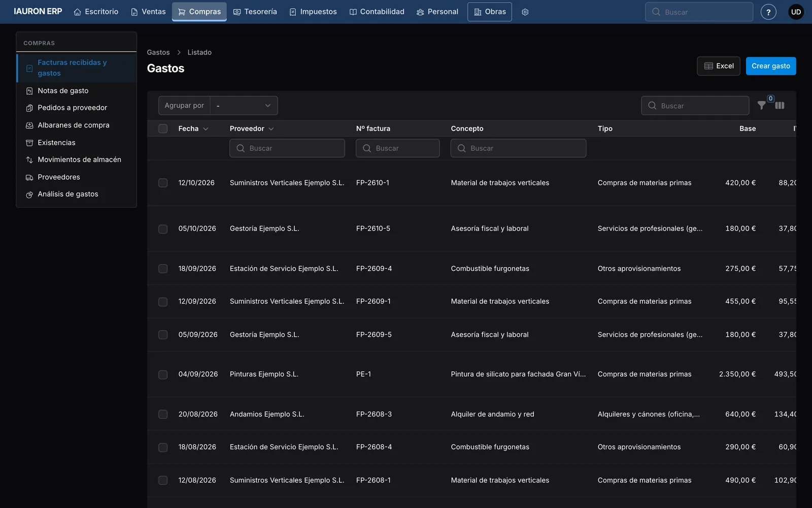Click the Notas de gasto sidebar icon
Image resolution: width=812 pixels, height=508 pixels.
[x=29, y=91]
